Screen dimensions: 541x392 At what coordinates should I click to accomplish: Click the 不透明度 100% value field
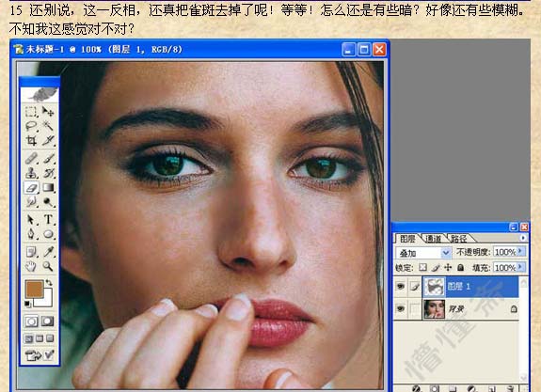click(505, 252)
